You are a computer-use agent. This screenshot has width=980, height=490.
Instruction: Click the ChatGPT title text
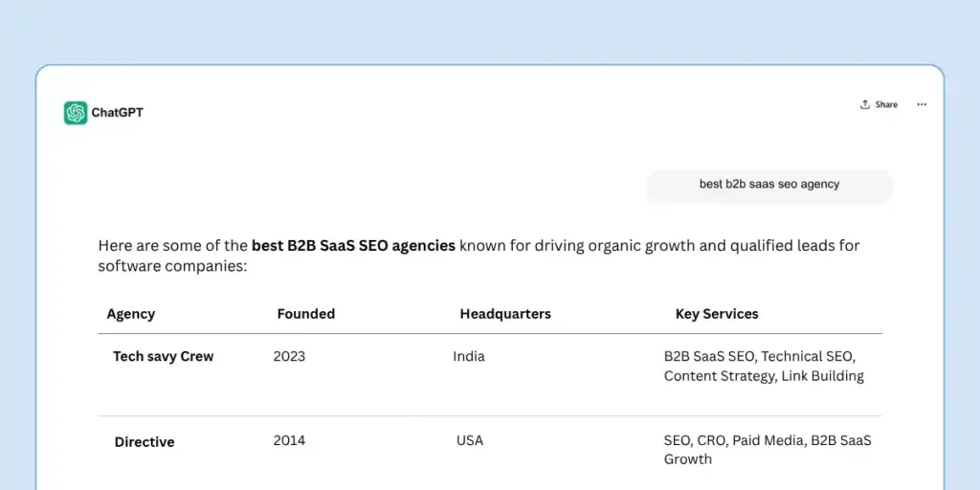click(117, 113)
